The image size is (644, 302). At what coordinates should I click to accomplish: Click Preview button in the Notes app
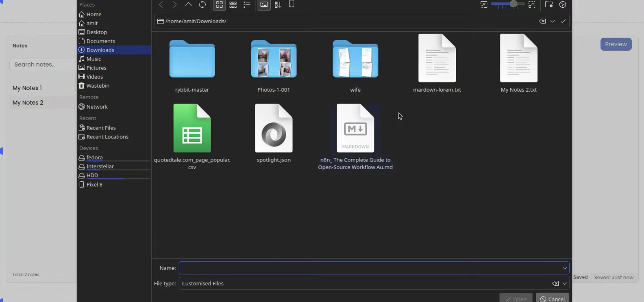pyautogui.click(x=616, y=44)
